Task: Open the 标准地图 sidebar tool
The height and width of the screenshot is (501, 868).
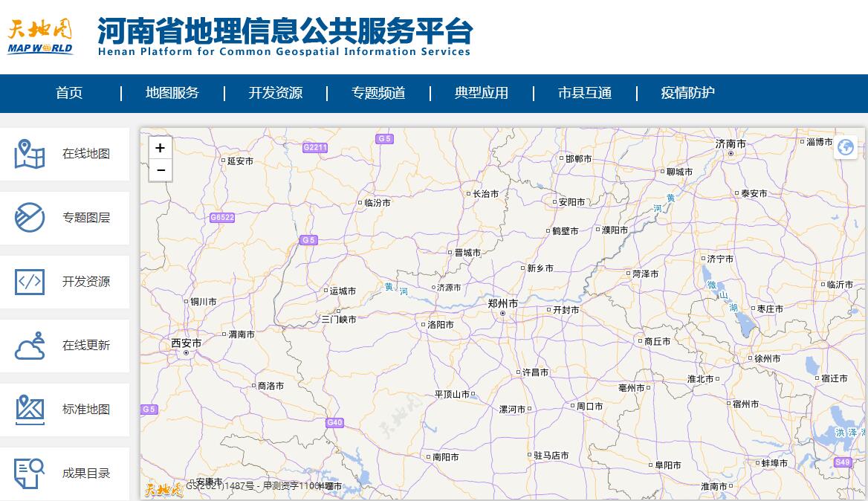Action: pos(65,410)
